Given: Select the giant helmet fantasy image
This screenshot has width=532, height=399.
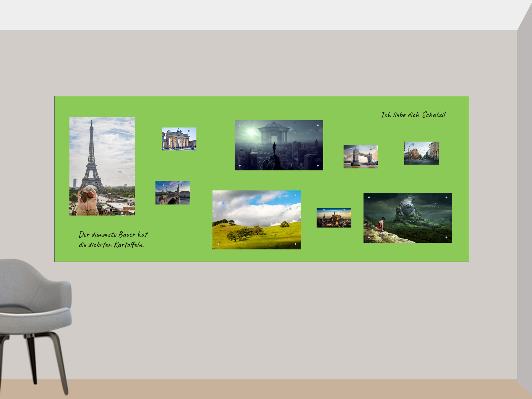Looking at the screenshot, I should tap(407, 218).
